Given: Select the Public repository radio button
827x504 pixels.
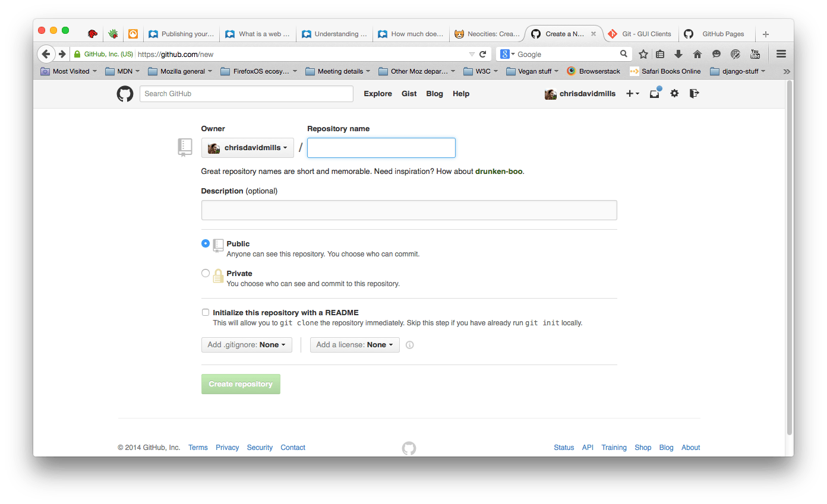Looking at the screenshot, I should pyautogui.click(x=205, y=243).
